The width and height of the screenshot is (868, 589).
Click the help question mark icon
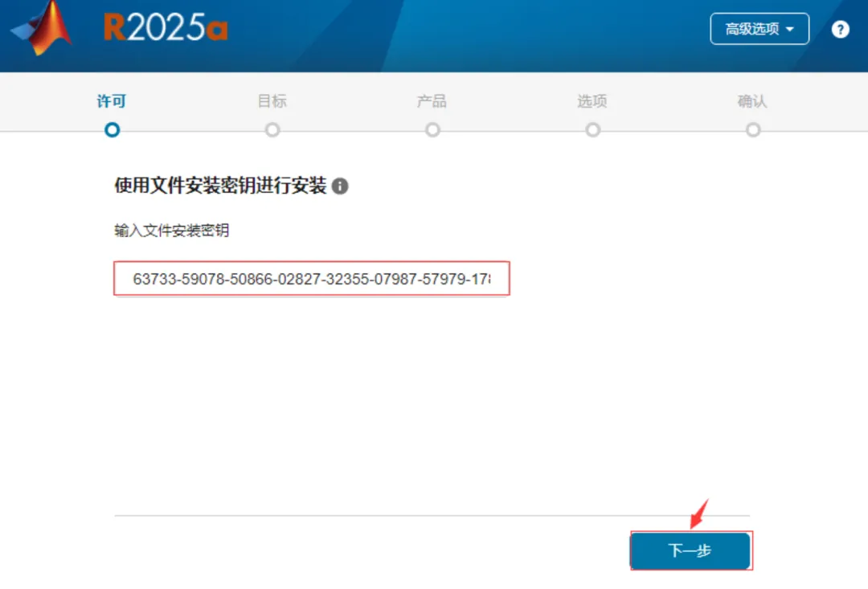click(x=840, y=30)
